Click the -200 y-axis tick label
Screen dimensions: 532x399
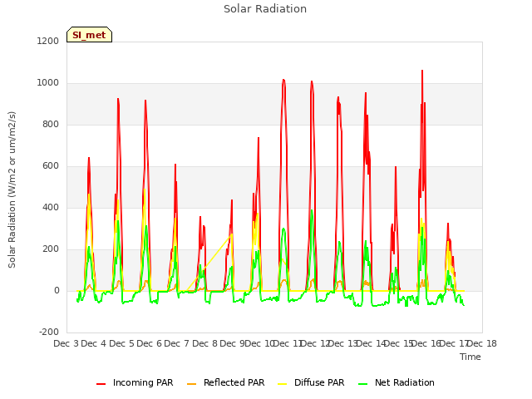coord(49,332)
